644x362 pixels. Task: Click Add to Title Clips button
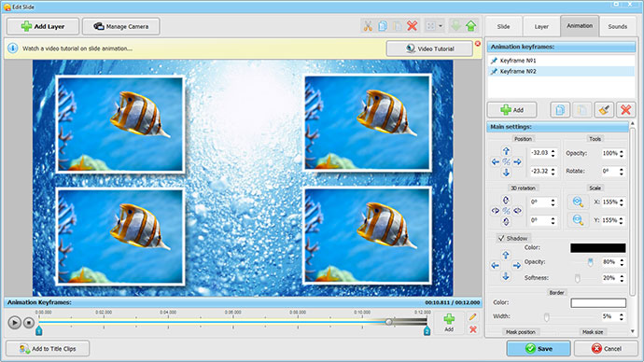(x=48, y=349)
